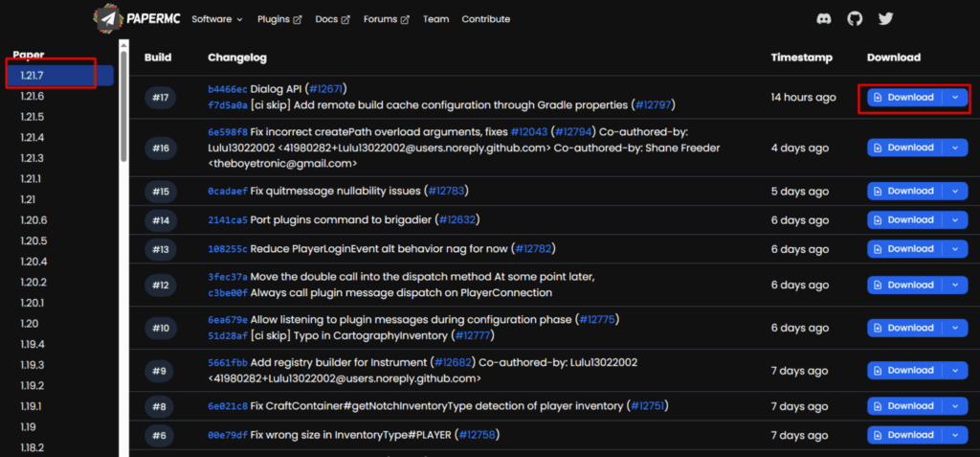Click the version list scrollbar
Screen dimensions: 980x457
click(x=123, y=106)
